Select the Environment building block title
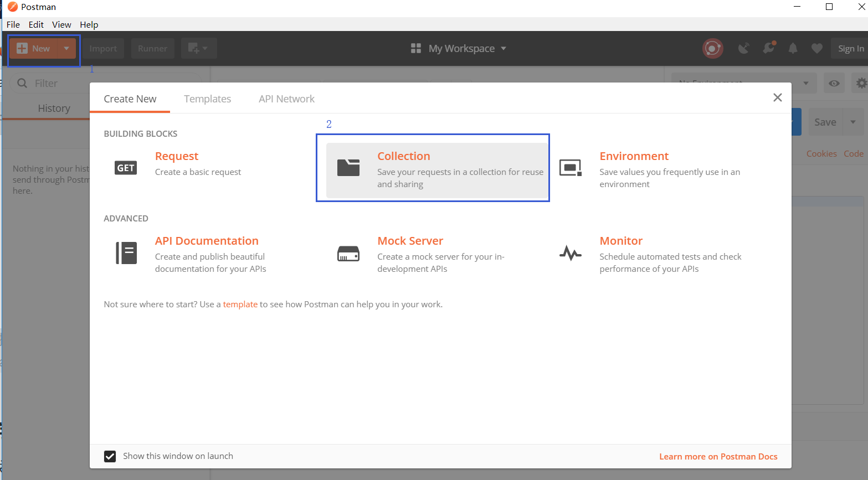Image resolution: width=868 pixels, height=480 pixels. [634, 156]
